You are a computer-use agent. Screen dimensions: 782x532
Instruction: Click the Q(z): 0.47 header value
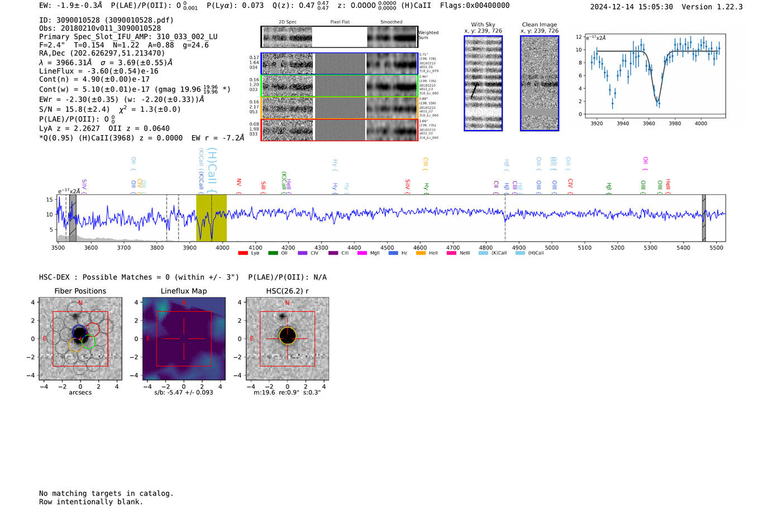point(301,6)
